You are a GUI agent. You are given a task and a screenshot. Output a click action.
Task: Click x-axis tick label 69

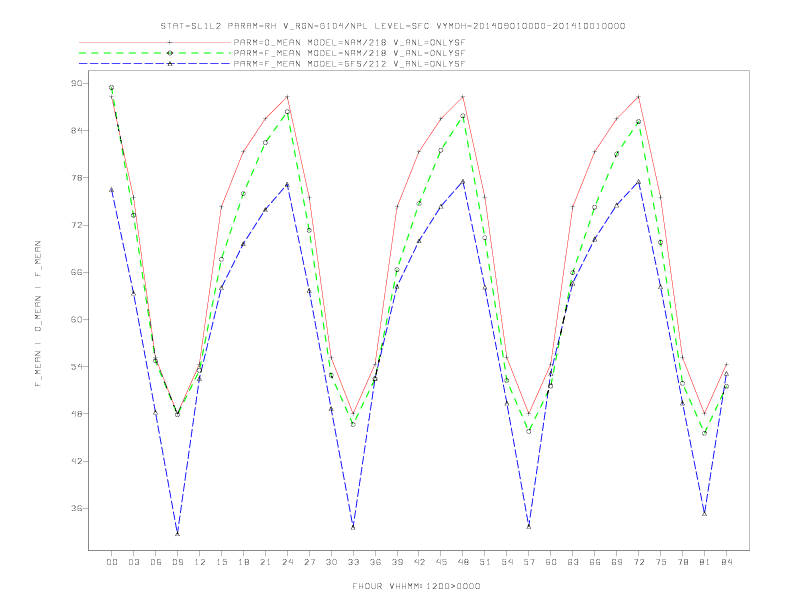(x=617, y=562)
